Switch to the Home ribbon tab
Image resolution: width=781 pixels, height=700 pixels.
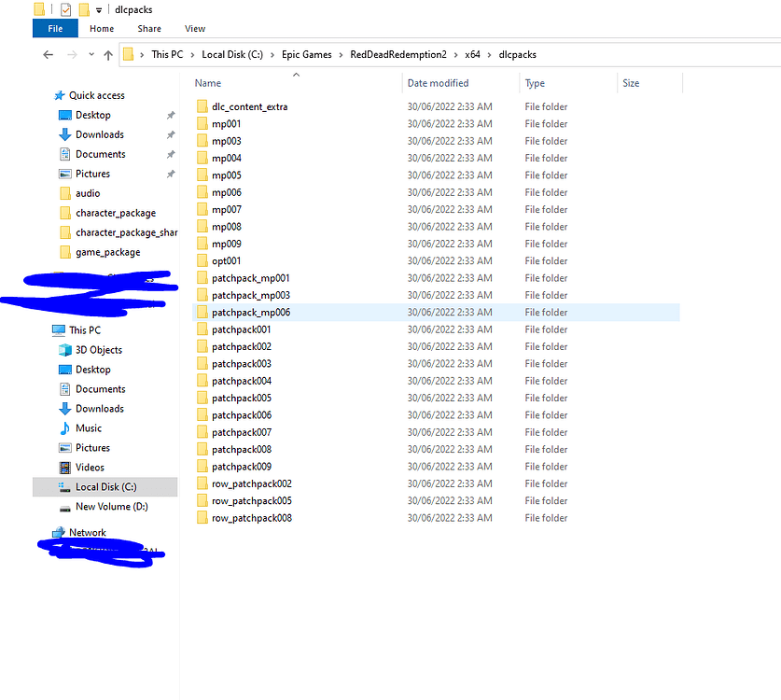[x=101, y=28]
